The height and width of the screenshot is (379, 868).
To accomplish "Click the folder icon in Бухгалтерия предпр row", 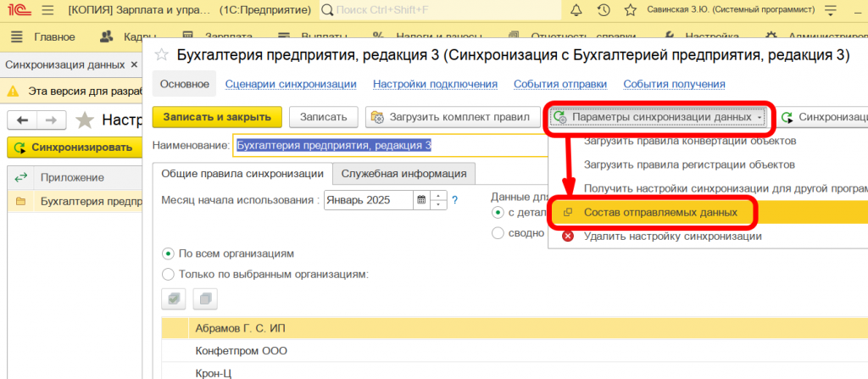I will (x=21, y=202).
